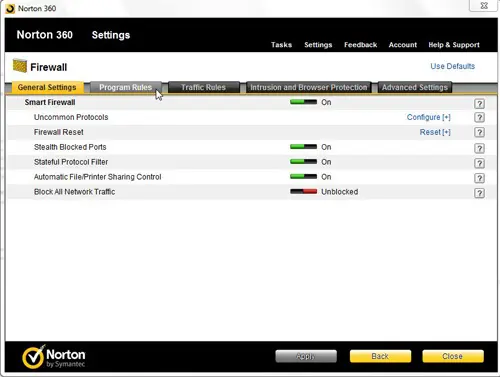The height and width of the screenshot is (377, 500).
Task: Click the yellow Back button
Action: (380, 356)
